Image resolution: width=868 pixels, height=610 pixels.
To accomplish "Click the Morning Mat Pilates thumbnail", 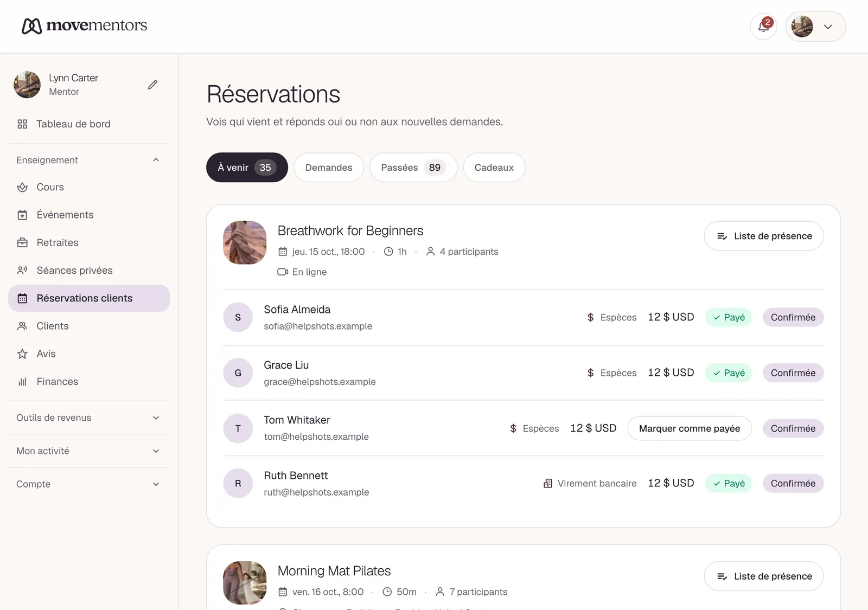I will coord(245,583).
